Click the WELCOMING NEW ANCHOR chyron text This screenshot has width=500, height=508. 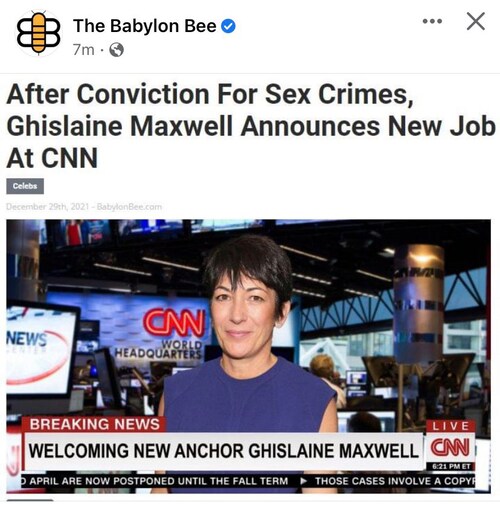coord(223,451)
